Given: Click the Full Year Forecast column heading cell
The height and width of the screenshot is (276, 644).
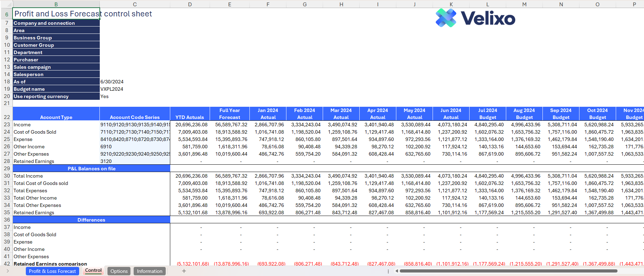Looking at the screenshot, I should pyautogui.click(x=230, y=114).
